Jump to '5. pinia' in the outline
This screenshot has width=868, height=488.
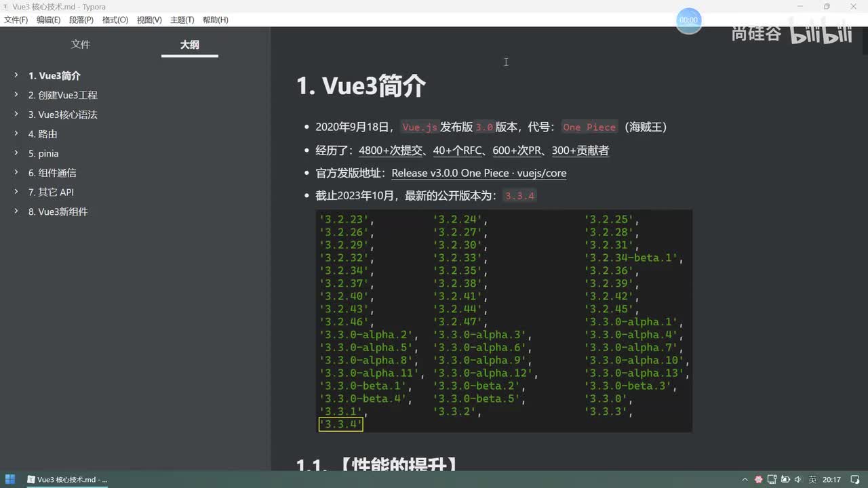pyautogui.click(x=43, y=154)
